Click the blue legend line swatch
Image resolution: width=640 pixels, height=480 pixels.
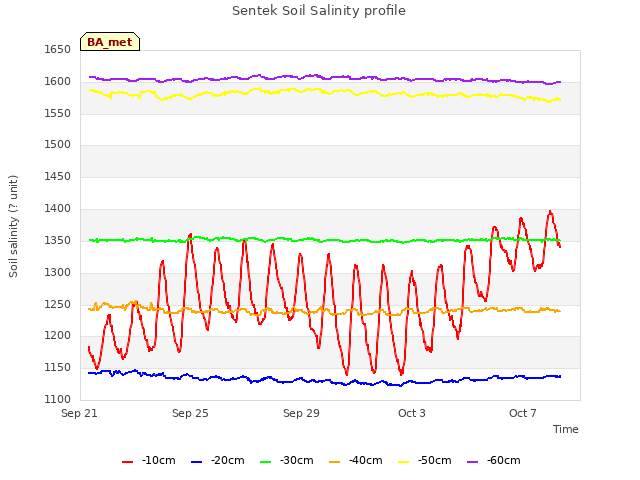point(196,462)
